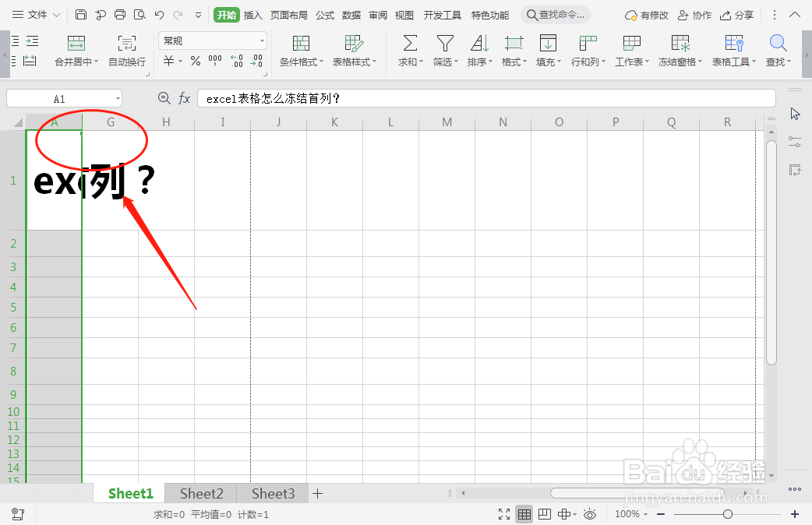Switch to the 视图 ribbon tab
812x525 pixels.
pyautogui.click(x=404, y=15)
